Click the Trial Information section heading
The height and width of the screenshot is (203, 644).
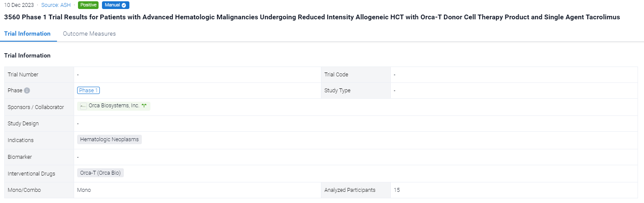(27, 55)
